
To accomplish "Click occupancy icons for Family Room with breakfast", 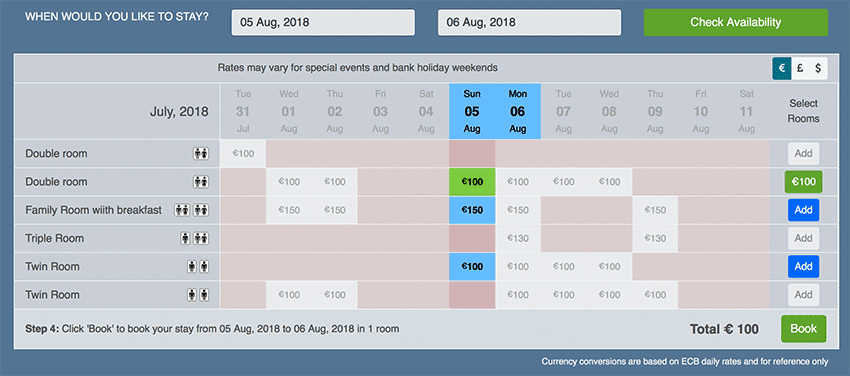I will tap(191, 210).
